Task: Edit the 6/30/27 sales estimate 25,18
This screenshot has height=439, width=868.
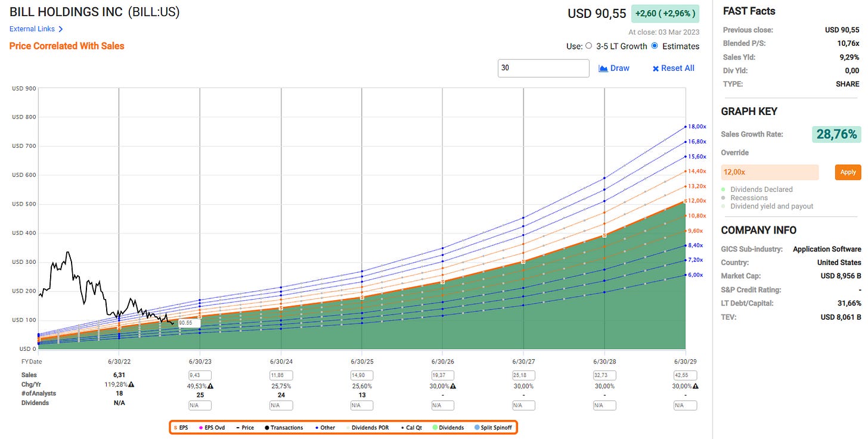Action: (x=523, y=375)
